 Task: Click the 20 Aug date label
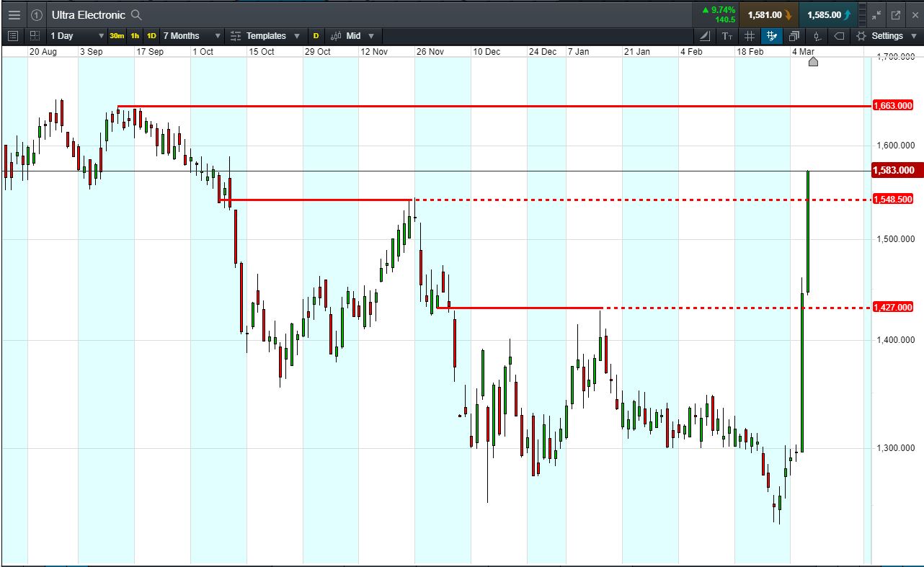tap(43, 52)
